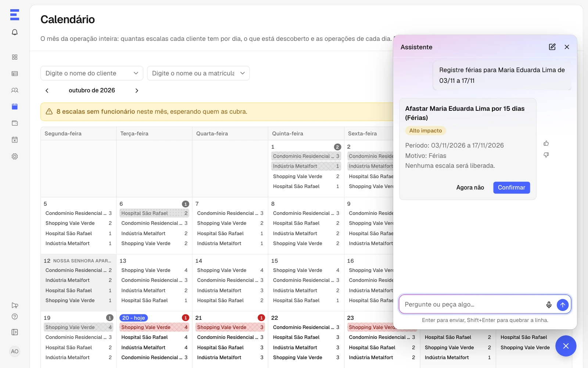
Task: Open the AO user avatar
Action: 15,351
